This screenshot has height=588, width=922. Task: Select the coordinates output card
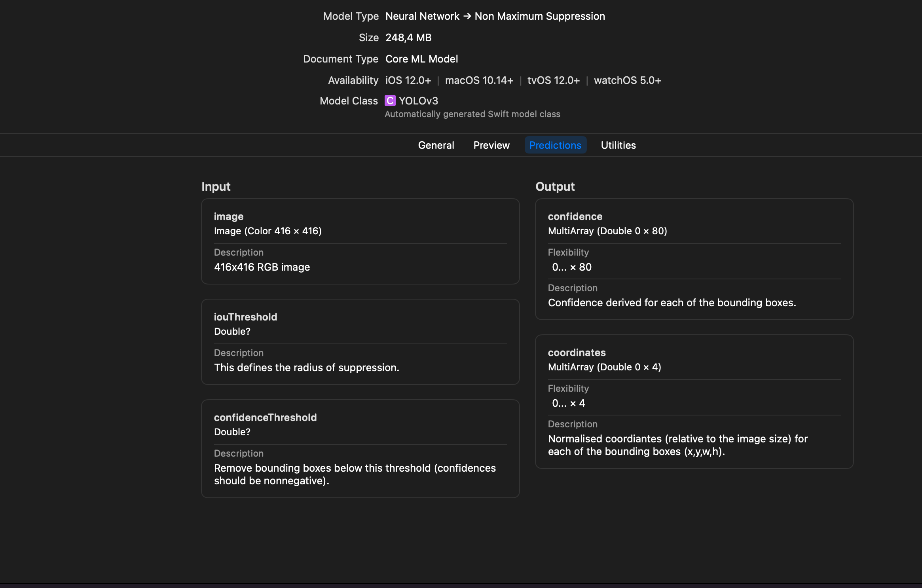tap(694, 402)
